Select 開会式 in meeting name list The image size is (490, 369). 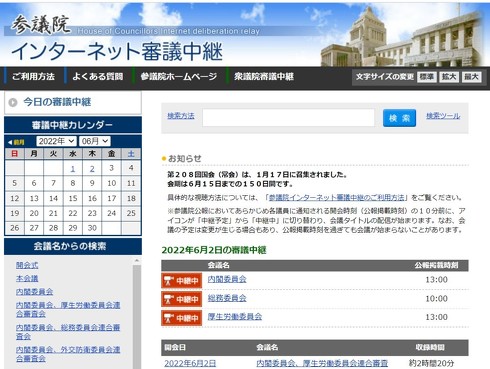click(27, 265)
